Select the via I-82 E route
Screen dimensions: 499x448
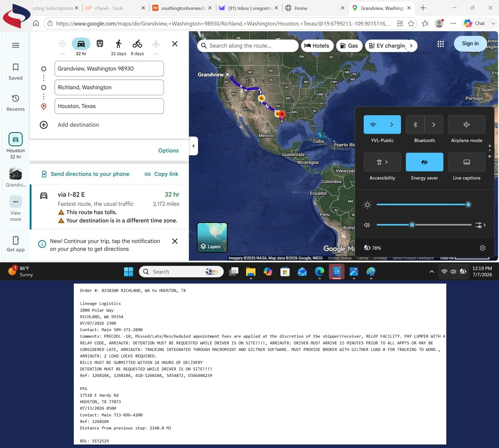(110, 207)
